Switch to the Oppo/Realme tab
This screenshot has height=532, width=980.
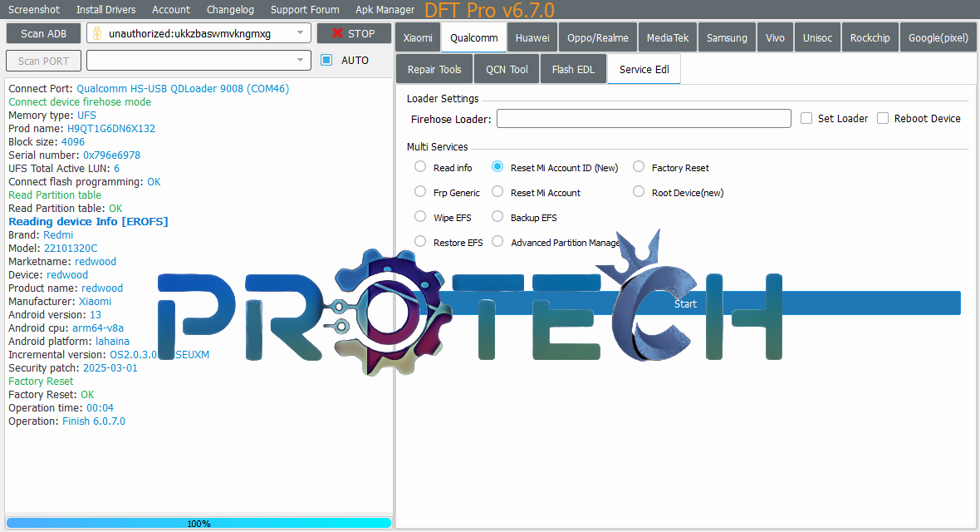click(x=597, y=37)
